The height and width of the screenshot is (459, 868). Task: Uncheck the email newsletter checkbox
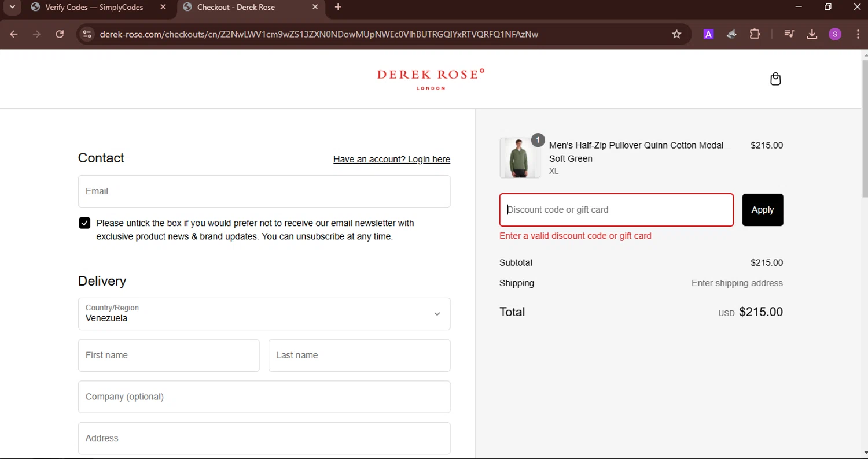84,223
